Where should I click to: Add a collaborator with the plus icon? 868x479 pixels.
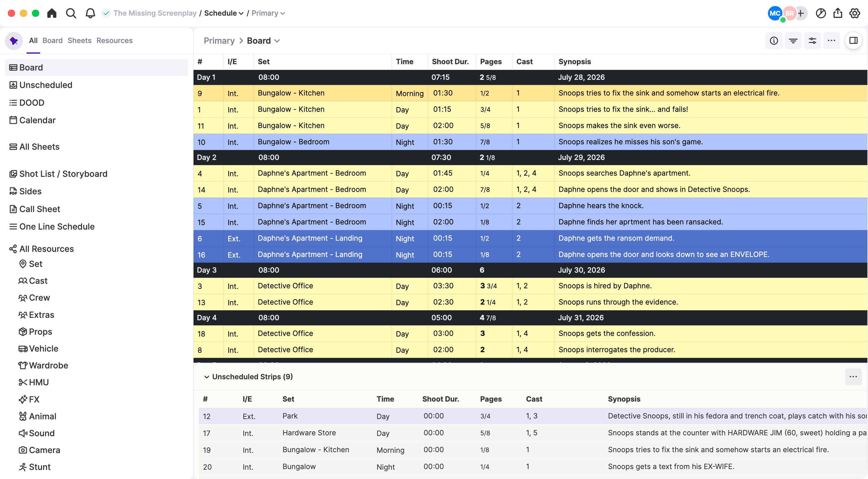coord(801,13)
